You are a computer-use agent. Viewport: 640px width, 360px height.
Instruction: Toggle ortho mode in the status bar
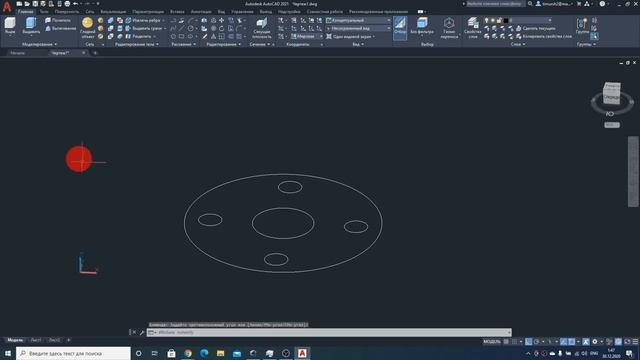529,342
